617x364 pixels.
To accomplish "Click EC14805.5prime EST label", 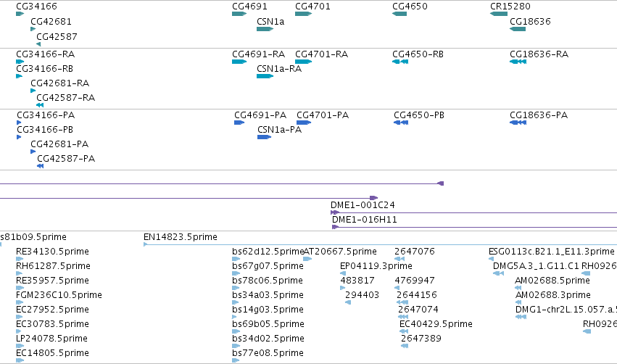I will 52,353.
